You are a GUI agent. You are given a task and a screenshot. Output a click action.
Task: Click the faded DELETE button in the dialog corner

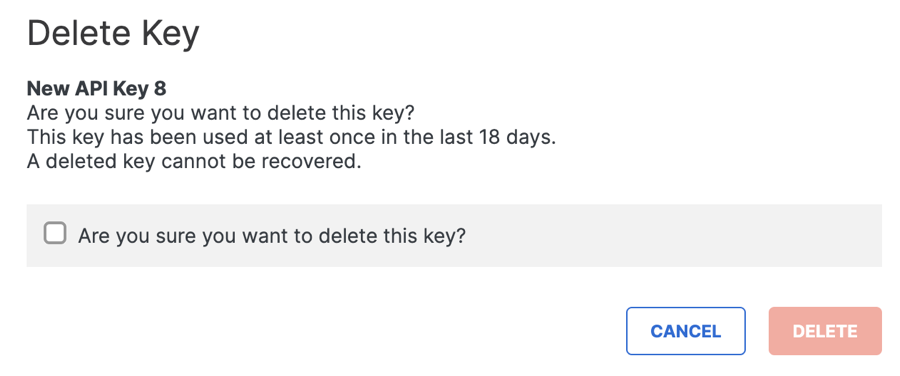click(825, 331)
